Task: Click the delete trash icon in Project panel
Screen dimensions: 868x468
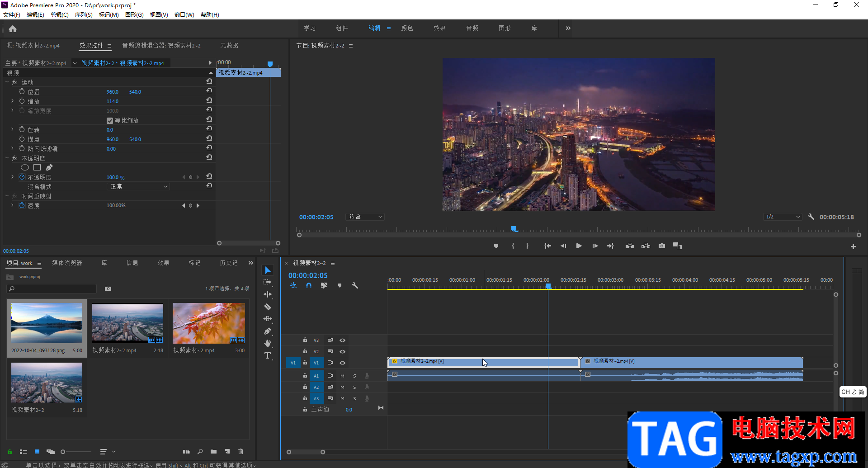Action: click(241, 451)
